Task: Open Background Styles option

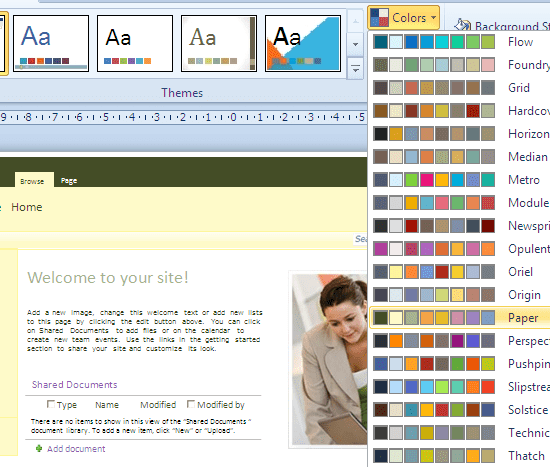Action: point(502,26)
